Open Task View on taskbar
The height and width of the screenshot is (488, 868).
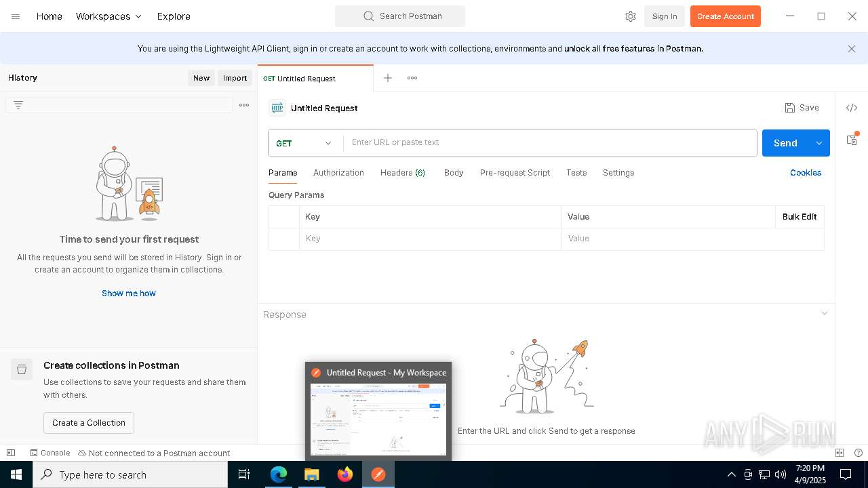(244, 474)
